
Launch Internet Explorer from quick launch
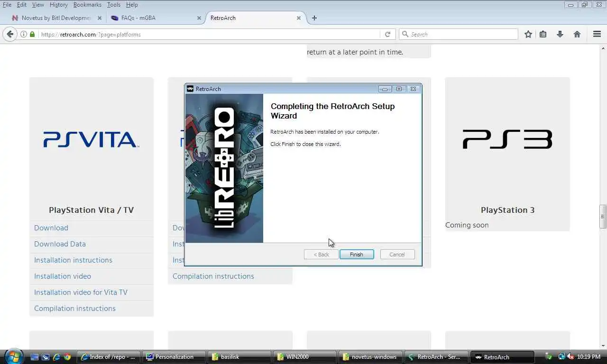click(x=56, y=357)
